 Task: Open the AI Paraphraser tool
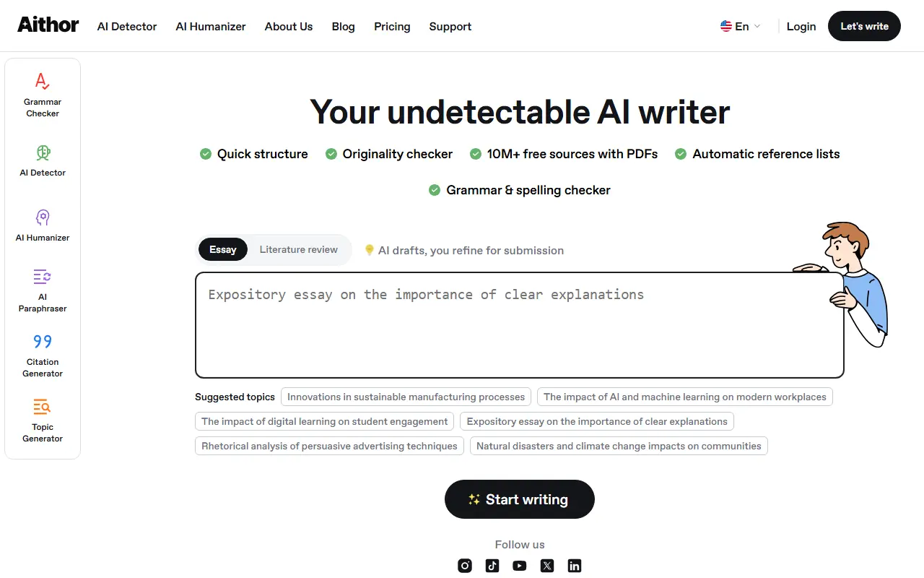coord(42,289)
